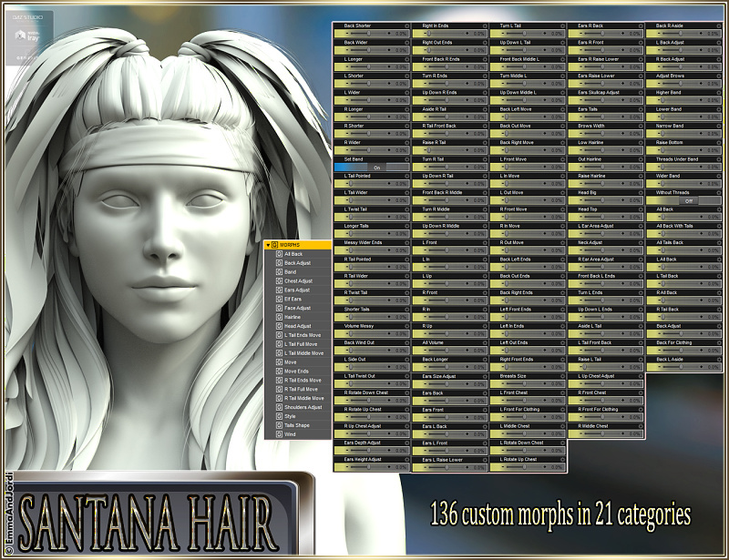
Task: Select the Ears Adjust category
Action: (297, 290)
